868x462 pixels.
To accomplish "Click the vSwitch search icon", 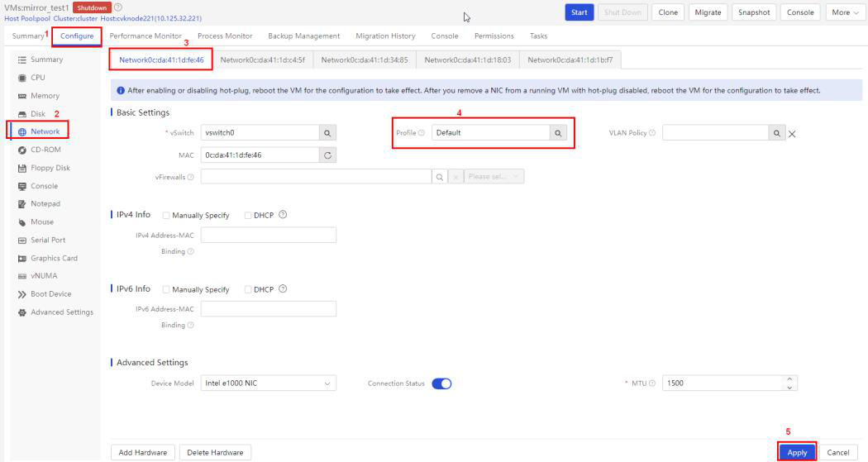I will [327, 133].
